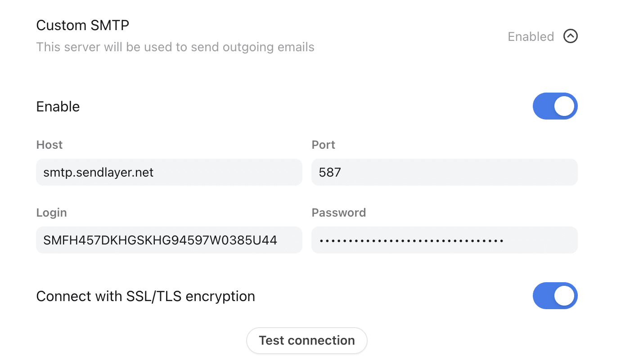Select the port value 587
This screenshot has height=364, width=630.
coord(329,172)
